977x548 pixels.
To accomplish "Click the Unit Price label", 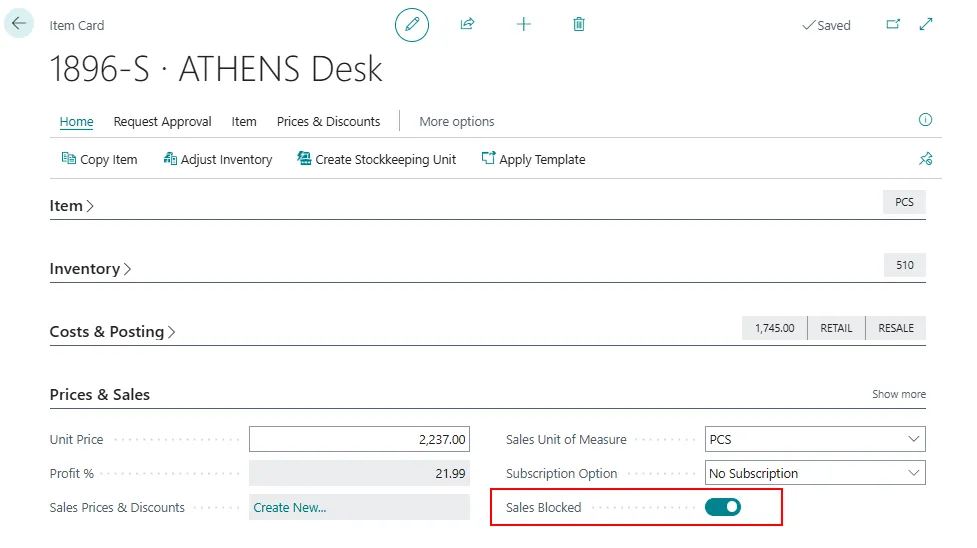I will [76, 440].
